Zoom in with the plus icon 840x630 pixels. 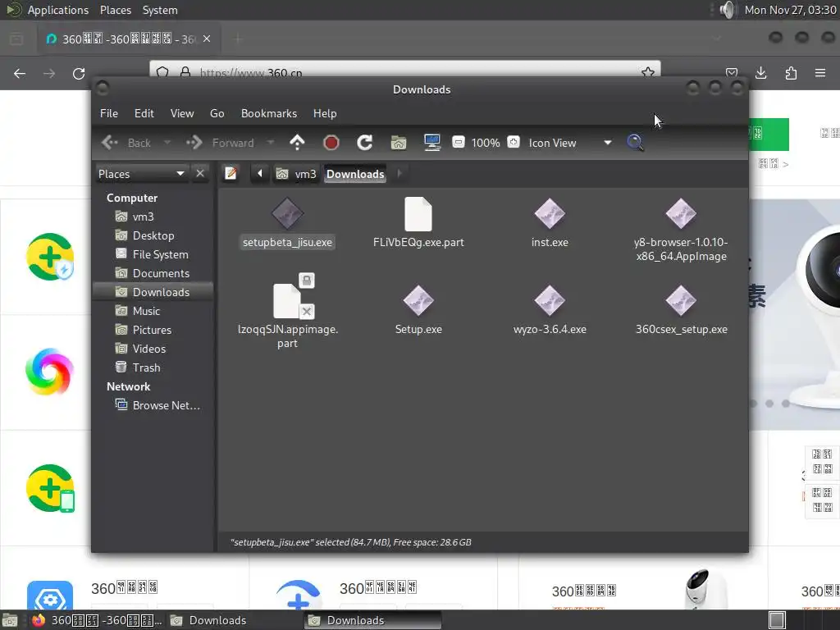click(514, 142)
